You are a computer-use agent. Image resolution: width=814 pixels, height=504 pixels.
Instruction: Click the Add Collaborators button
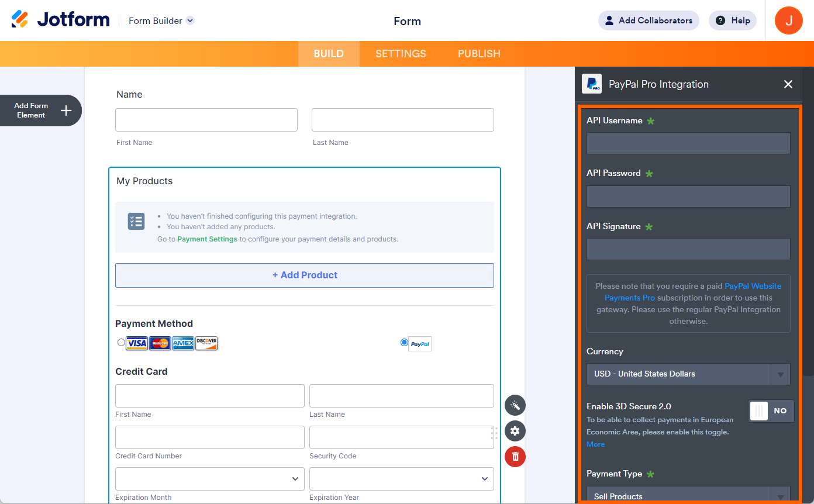coord(649,20)
